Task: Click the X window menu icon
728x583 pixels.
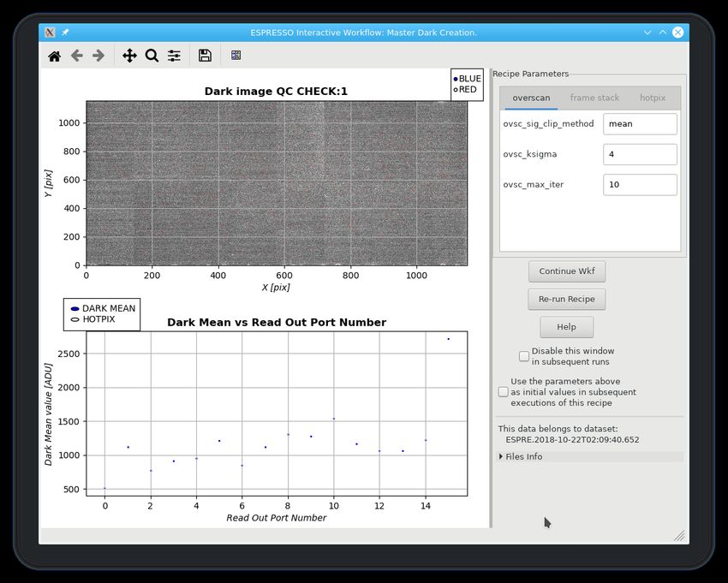Action: pyautogui.click(x=51, y=33)
